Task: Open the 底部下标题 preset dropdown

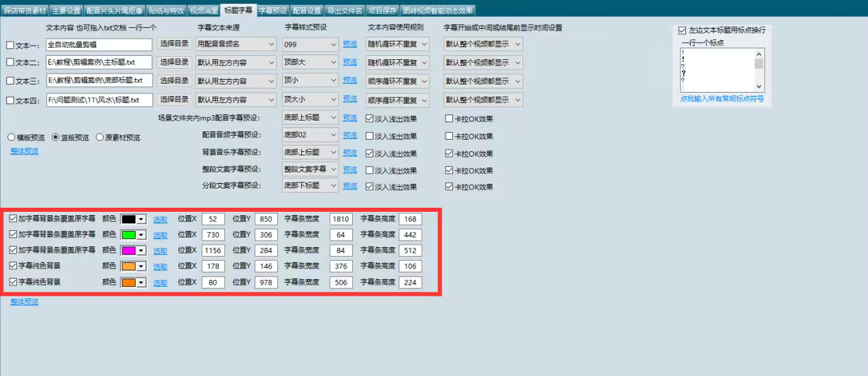Action: pos(310,186)
